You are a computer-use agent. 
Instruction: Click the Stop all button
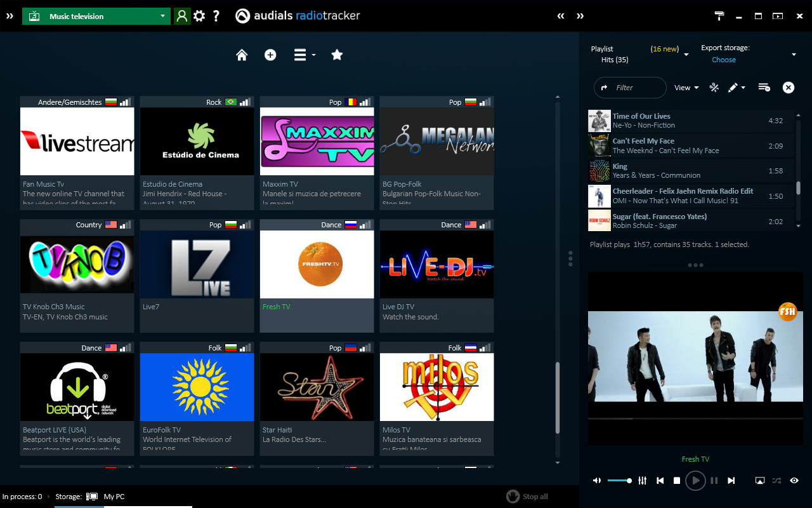pos(527,497)
